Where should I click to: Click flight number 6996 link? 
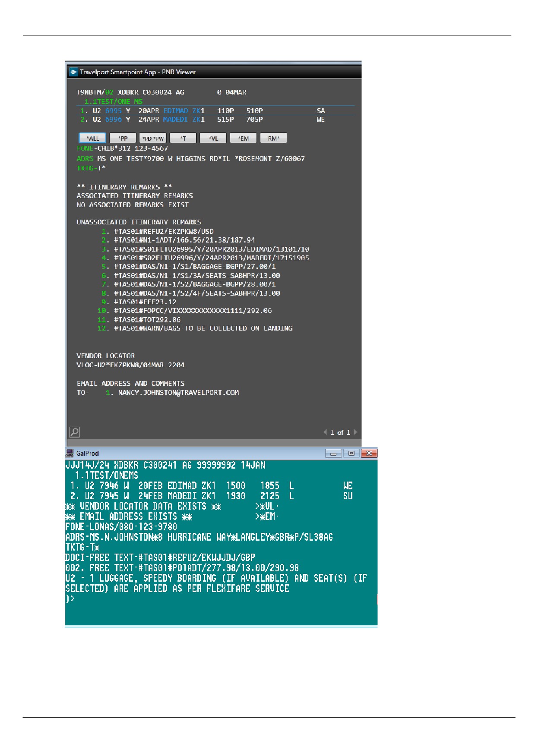click(113, 120)
